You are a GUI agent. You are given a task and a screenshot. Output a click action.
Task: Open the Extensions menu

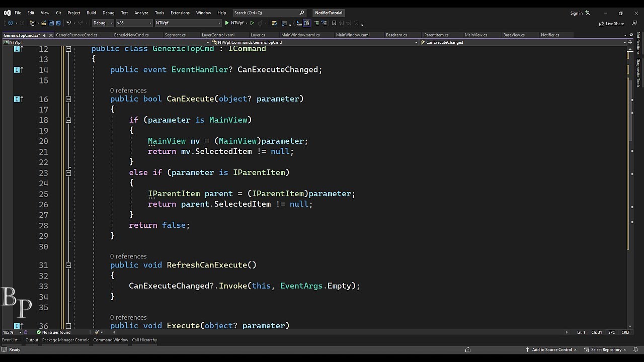point(180,13)
